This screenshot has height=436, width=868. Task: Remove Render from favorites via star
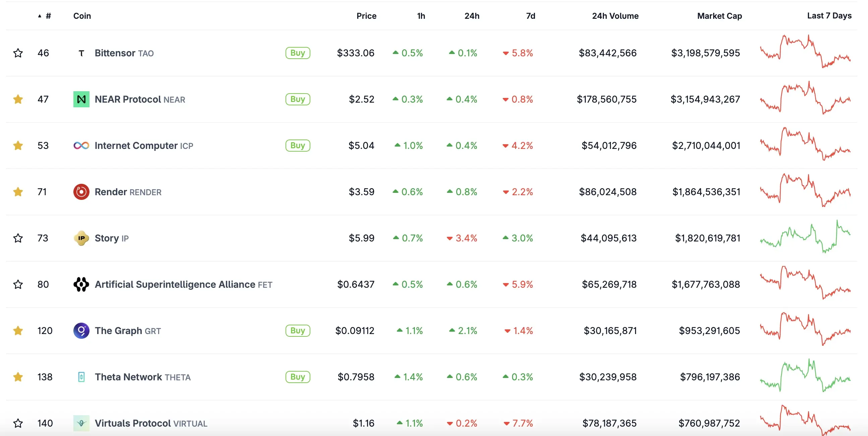point(18,192)
